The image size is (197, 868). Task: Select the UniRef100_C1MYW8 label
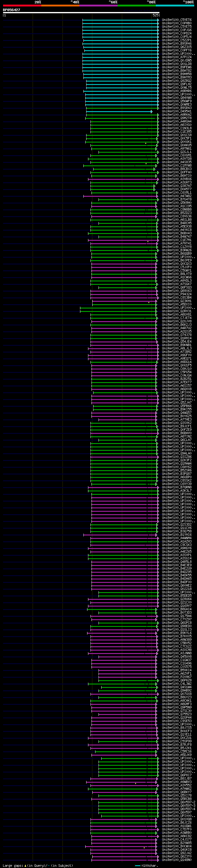(177, 165)
